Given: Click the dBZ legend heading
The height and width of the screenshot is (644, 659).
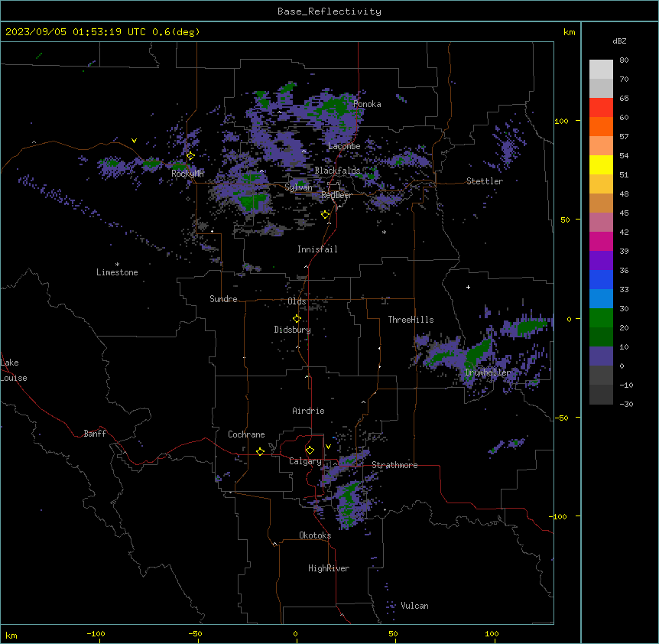Looking at the screenshot, I should (619, 41).
